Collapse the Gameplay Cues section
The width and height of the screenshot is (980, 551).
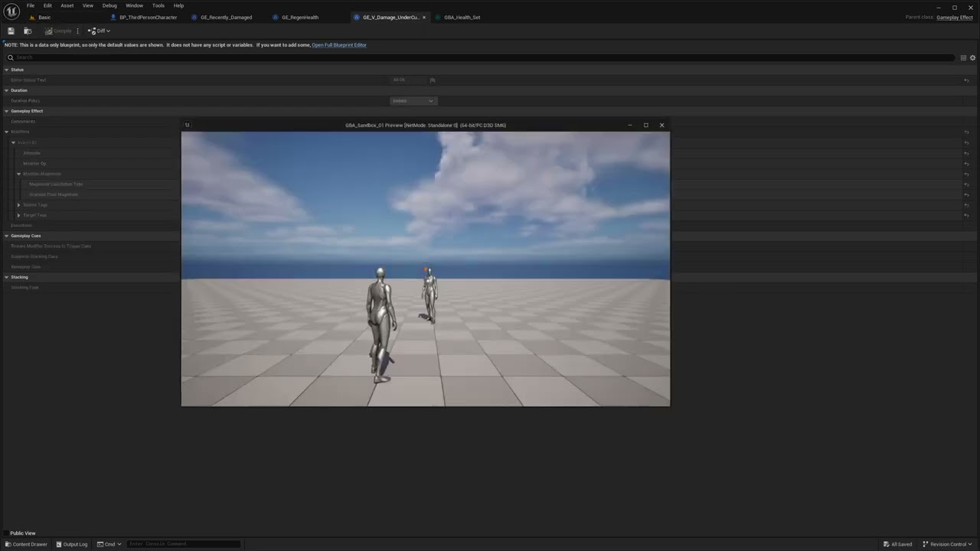(6, 236)
